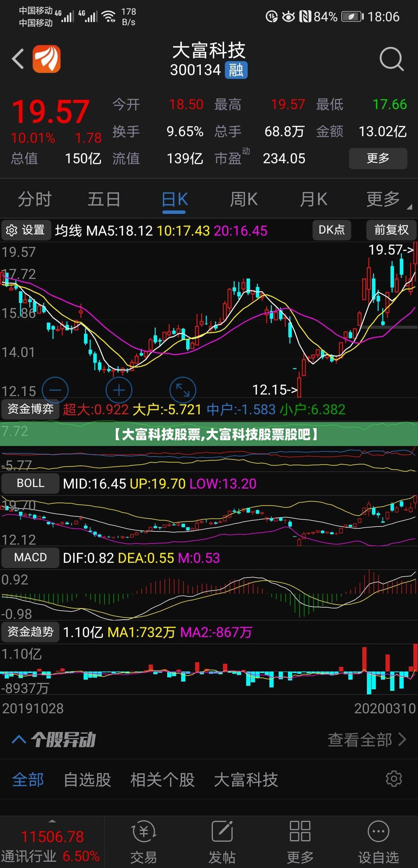Viewport: 418px width, 868px height.
Task: Select 自选股 filter tab
Action: [x=87, y=779]
